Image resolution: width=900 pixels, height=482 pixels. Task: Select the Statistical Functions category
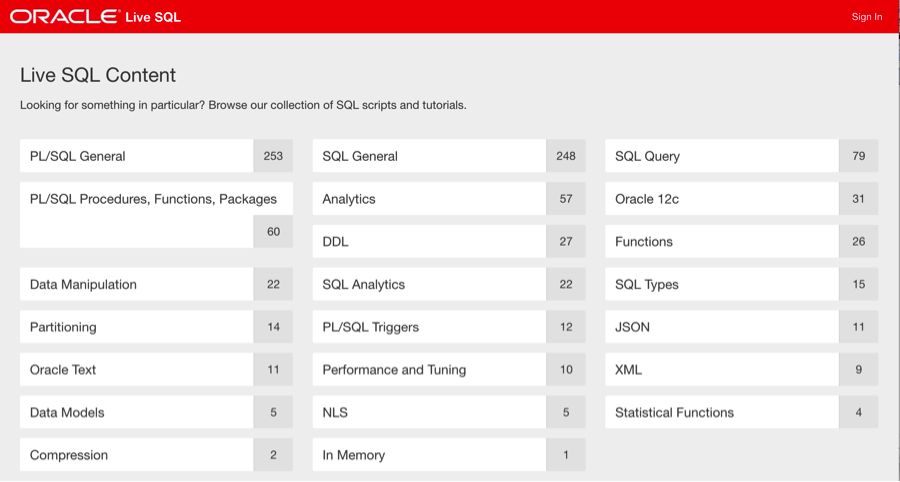721,412
